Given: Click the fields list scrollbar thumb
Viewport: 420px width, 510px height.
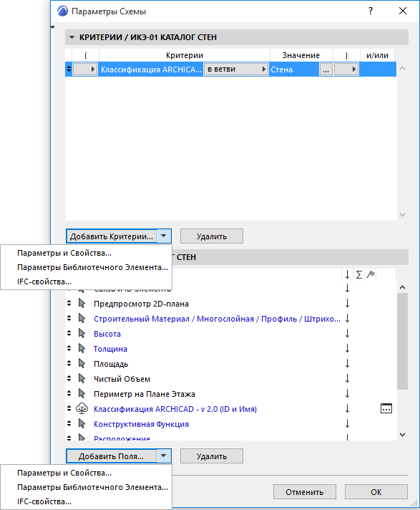Looking at the screenshot, I should pos(402,341).
